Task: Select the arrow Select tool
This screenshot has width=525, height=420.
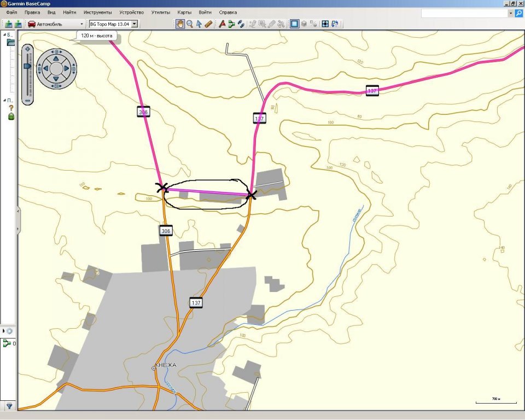Action: [x=199, y=24]
